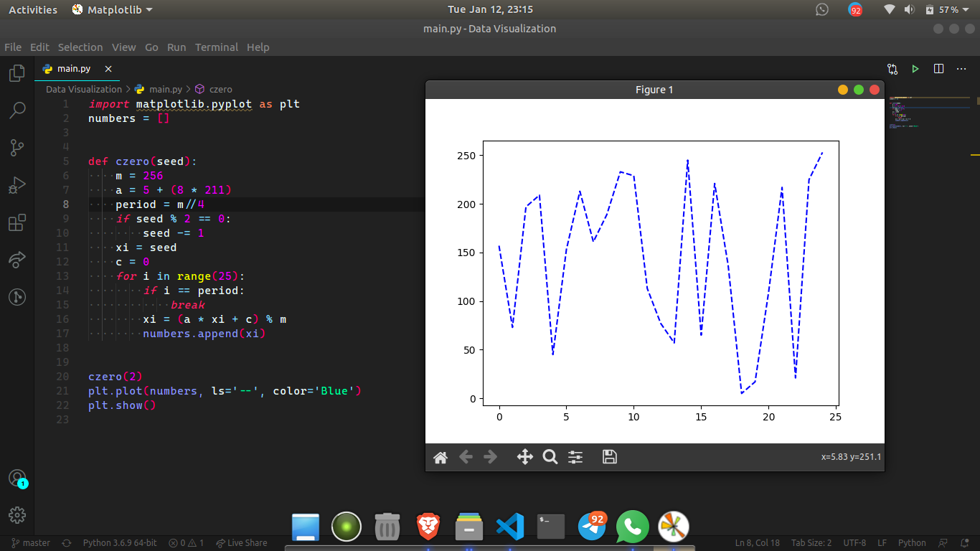Screen dimensions: 980x551
Task: Open the clock and calendar in top bar
Action: click(x=490, y=10)
